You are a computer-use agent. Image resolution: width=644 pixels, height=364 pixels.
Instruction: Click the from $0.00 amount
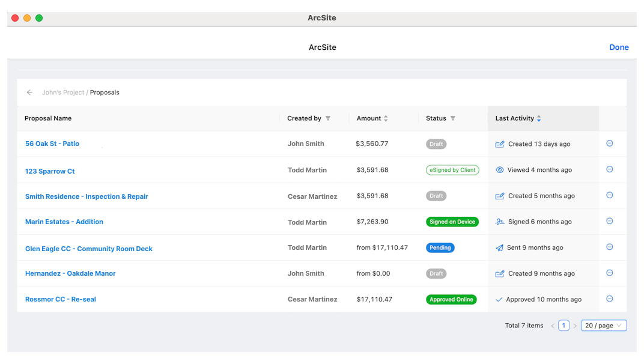pyautogui.click(x=373, y=273)
